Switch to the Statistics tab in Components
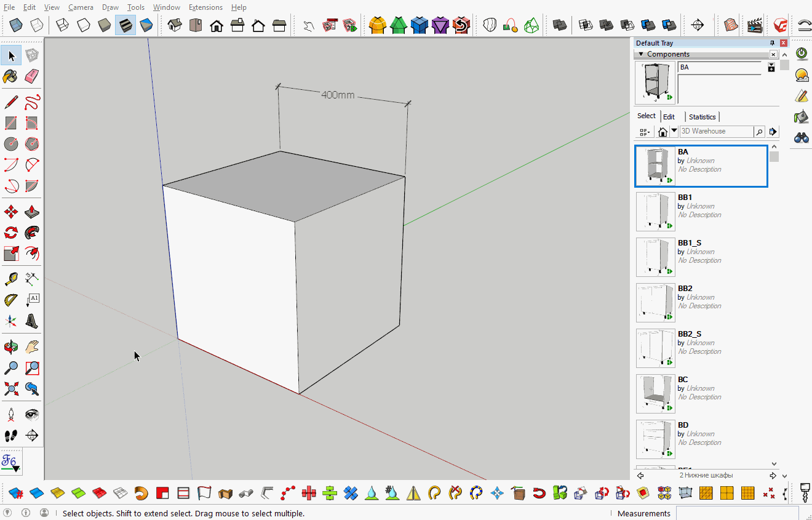Image resolution: width=812 pixels, height=520 pixels. point(702,116)
